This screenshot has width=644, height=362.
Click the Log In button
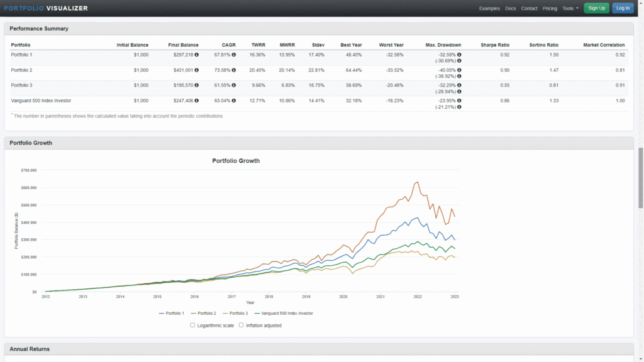pyautogui.click(x=623, y=8)
